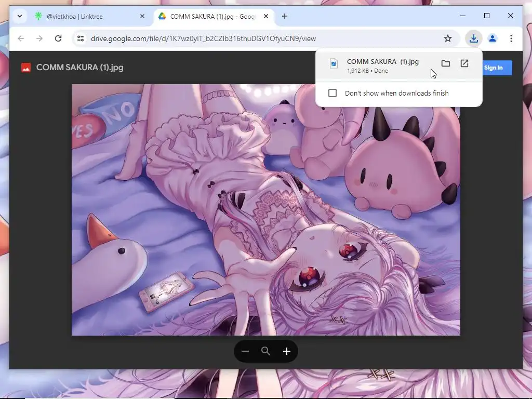Viewport: 532px width, 399px height.
Task: Open a new browser tab
Action: tap(285, 16)
